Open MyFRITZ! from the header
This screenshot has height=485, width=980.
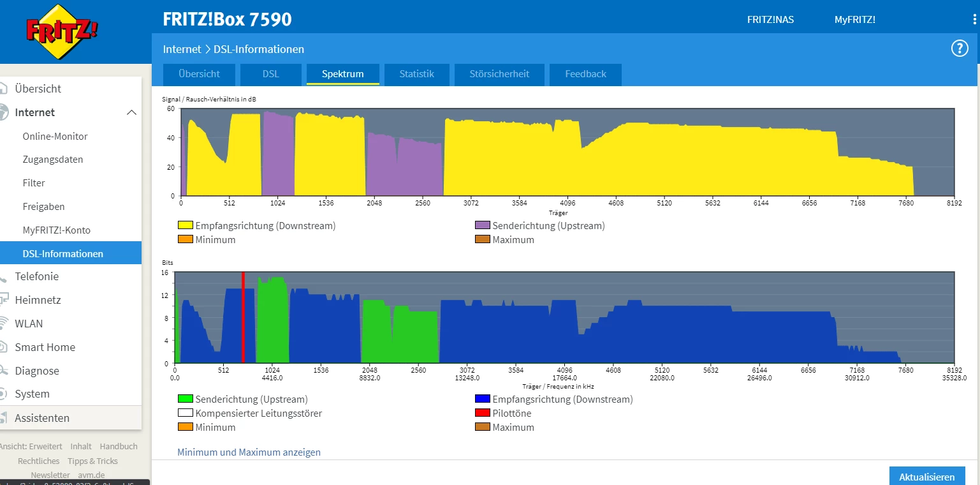[x=855, y=20]
